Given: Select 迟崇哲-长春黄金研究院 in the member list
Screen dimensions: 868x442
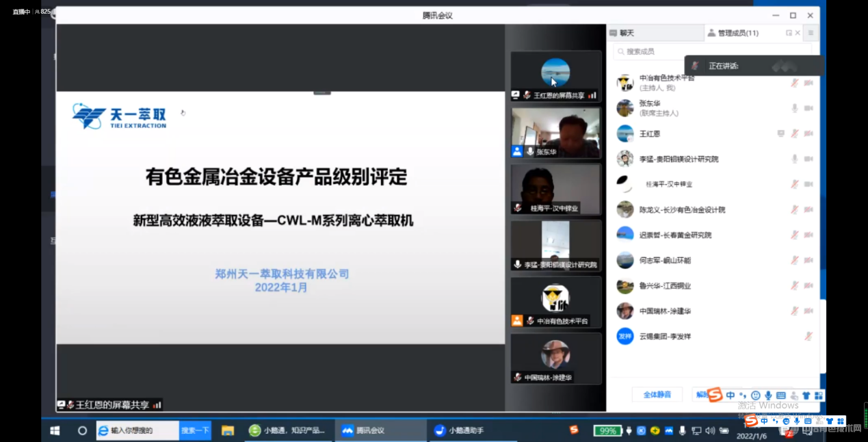Looking at the screenshot, I should [x=713, y=235].
